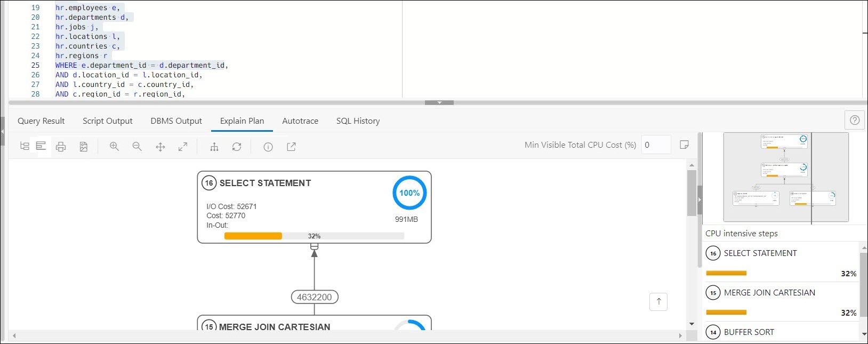
Task: Click step 14 badge beside BUFFER SORT
Action: (x=713, y=332)
